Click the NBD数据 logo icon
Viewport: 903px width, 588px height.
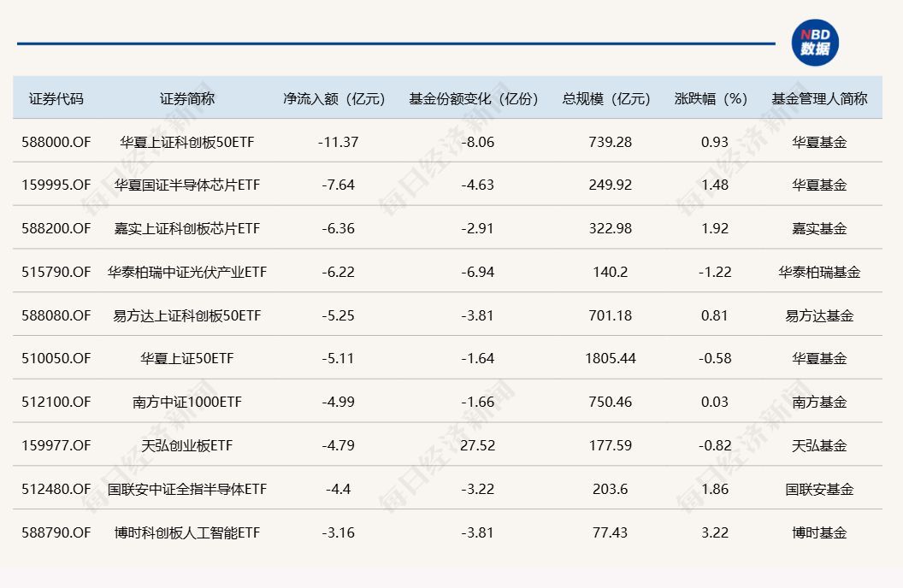[814, 43]
